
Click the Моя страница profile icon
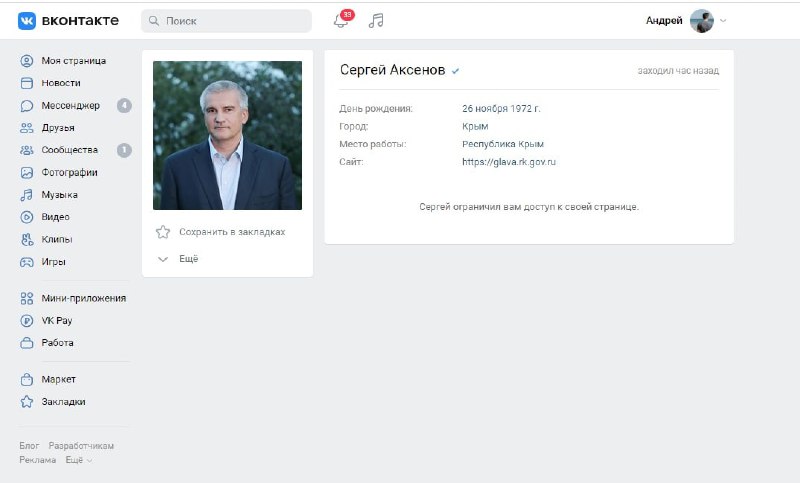[x=27, y=61]
